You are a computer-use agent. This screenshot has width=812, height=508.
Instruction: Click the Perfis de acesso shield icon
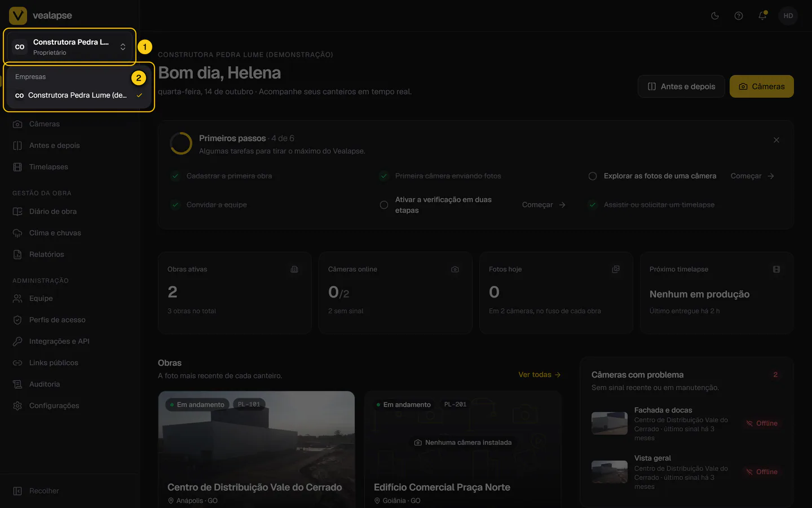[x=17, y=320]
